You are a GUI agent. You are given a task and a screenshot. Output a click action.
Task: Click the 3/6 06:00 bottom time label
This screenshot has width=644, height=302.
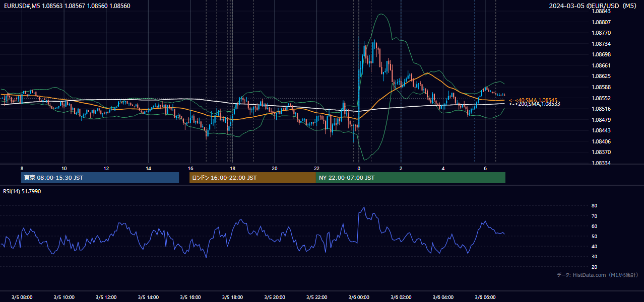[485, 297]
